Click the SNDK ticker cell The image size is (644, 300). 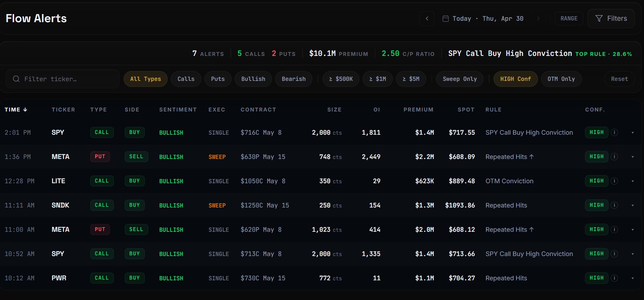pos(60,205)
